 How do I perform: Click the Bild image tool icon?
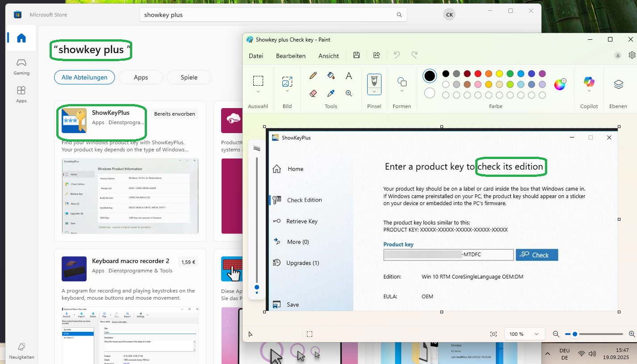point(287,82)
